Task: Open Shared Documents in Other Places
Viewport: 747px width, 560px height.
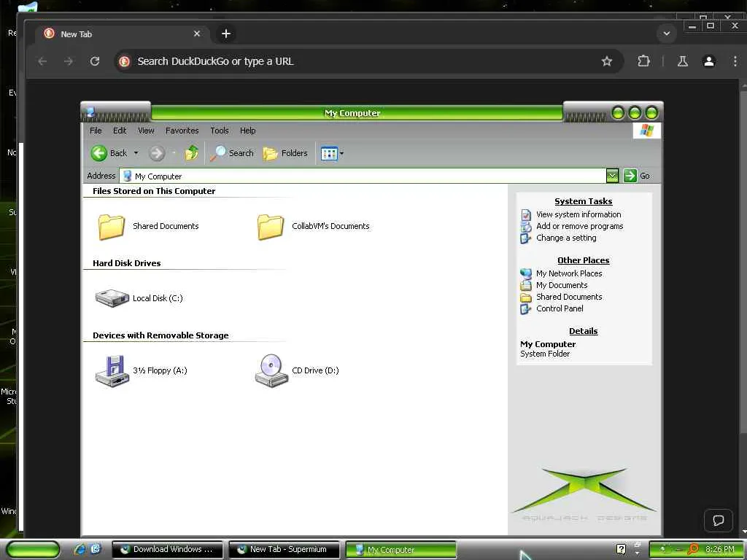Action: [569, 297]
